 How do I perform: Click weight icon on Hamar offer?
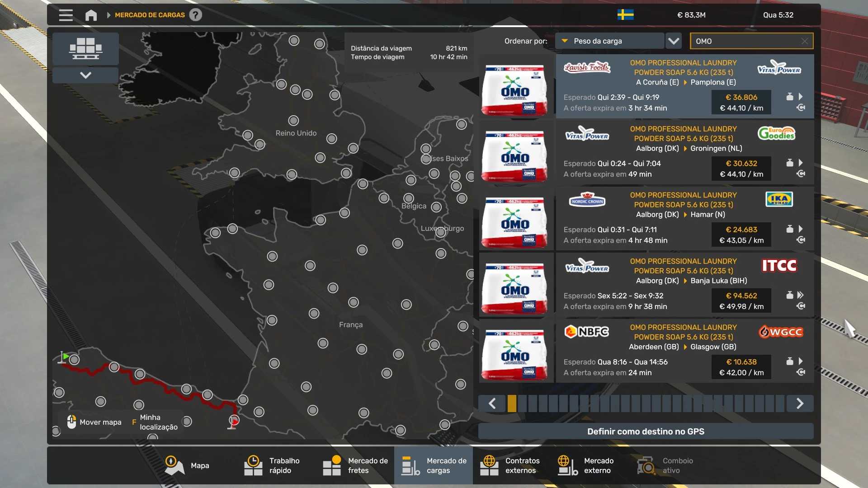coord(789,229)
